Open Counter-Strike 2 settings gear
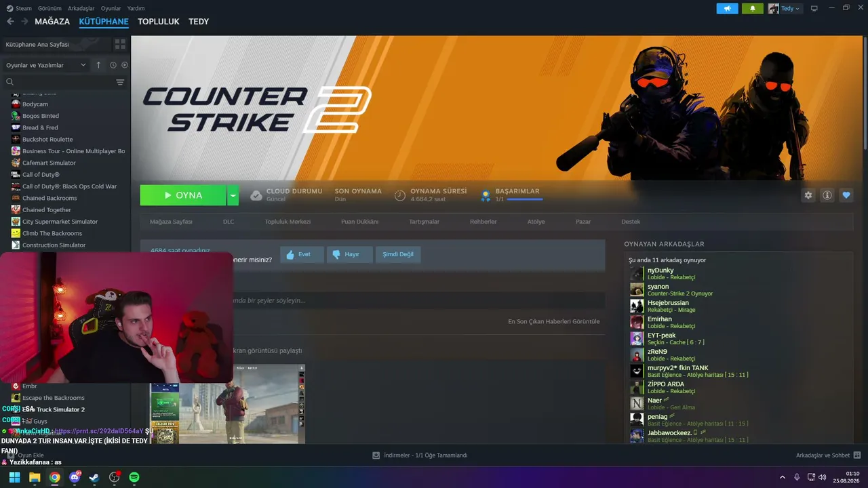Screen dimensions: 868x488 [x=808, y=195]
